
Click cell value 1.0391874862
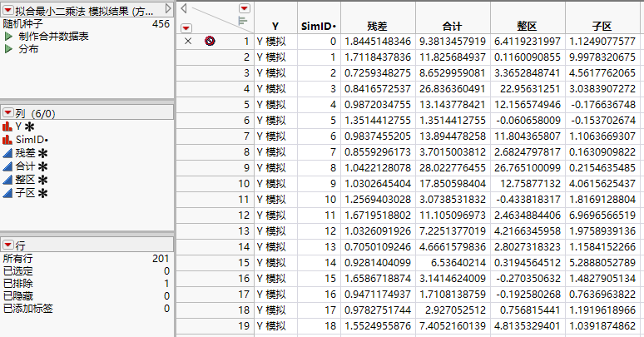[602, 325]
